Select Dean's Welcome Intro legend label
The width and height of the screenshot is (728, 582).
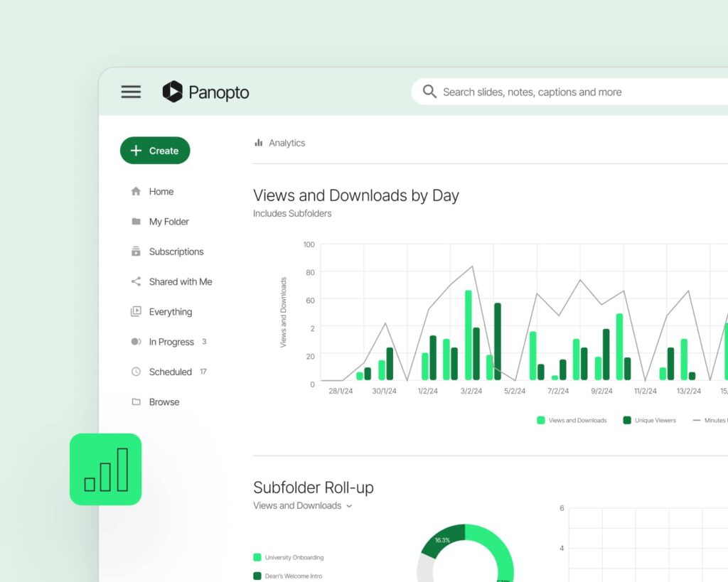[296, 576]
